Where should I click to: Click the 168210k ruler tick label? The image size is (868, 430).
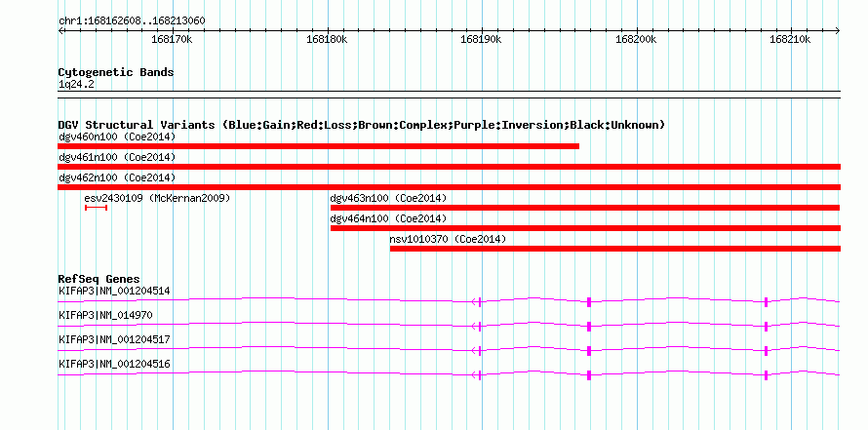click(x=791, y=40)
